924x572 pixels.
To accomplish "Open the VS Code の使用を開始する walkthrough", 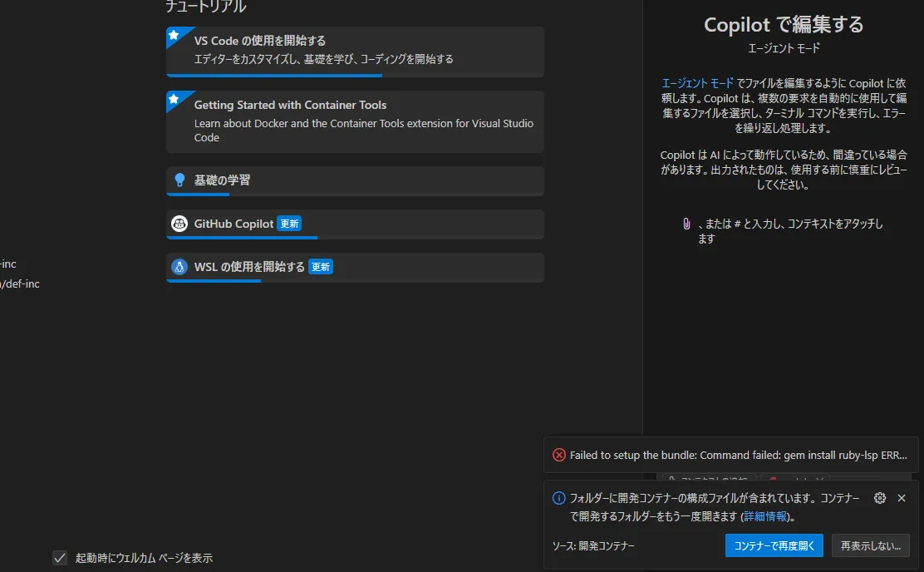I will pyautogui.click(x=355, y=52).
